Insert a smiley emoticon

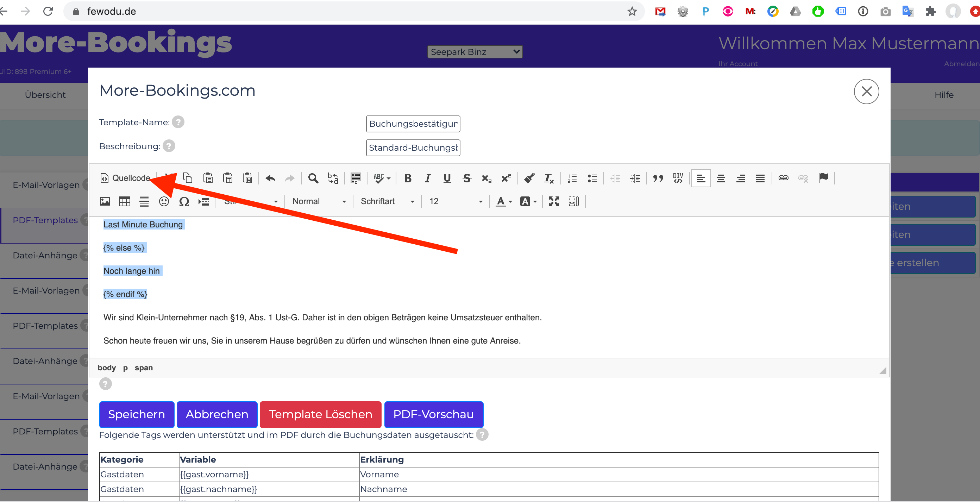pyautogui.click(x=164, y=201)
